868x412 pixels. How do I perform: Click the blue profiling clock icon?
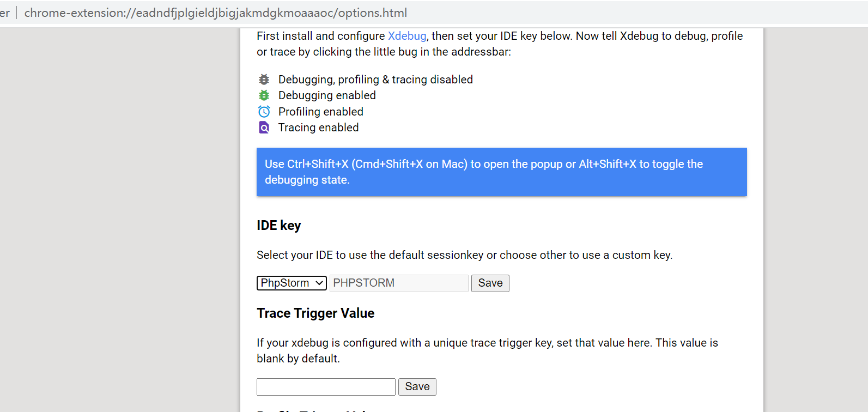[264, 112]
